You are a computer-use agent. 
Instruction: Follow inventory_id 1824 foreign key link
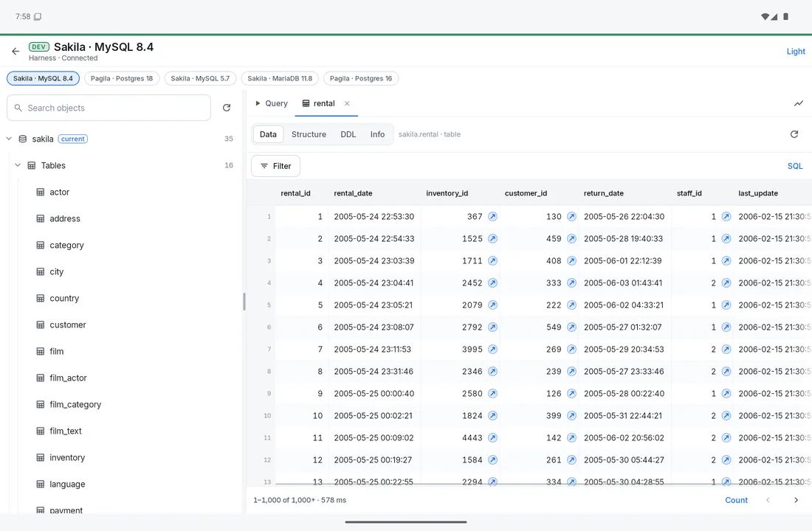(x=492, y=416)
